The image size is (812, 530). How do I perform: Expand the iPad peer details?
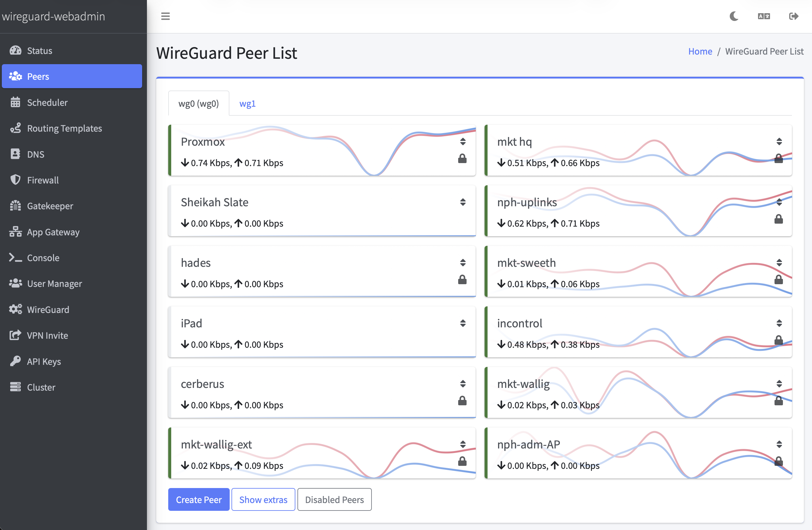463,323
